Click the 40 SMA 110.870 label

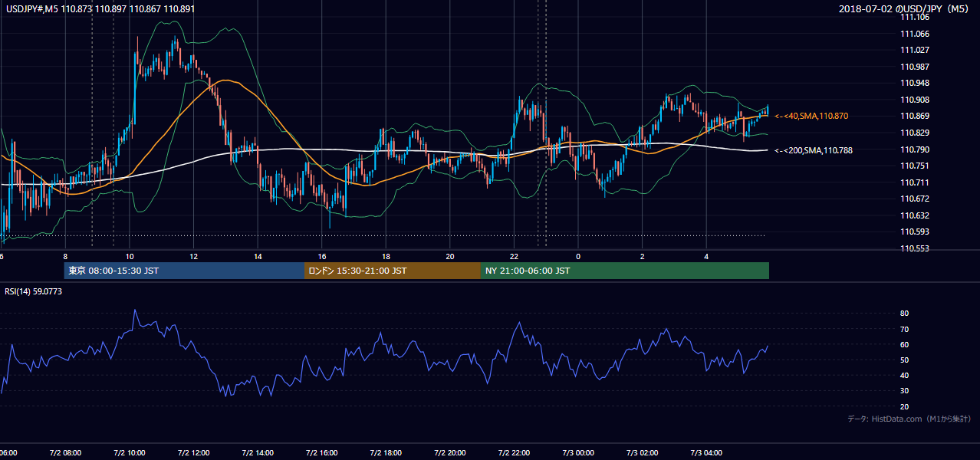coord(812,116)
